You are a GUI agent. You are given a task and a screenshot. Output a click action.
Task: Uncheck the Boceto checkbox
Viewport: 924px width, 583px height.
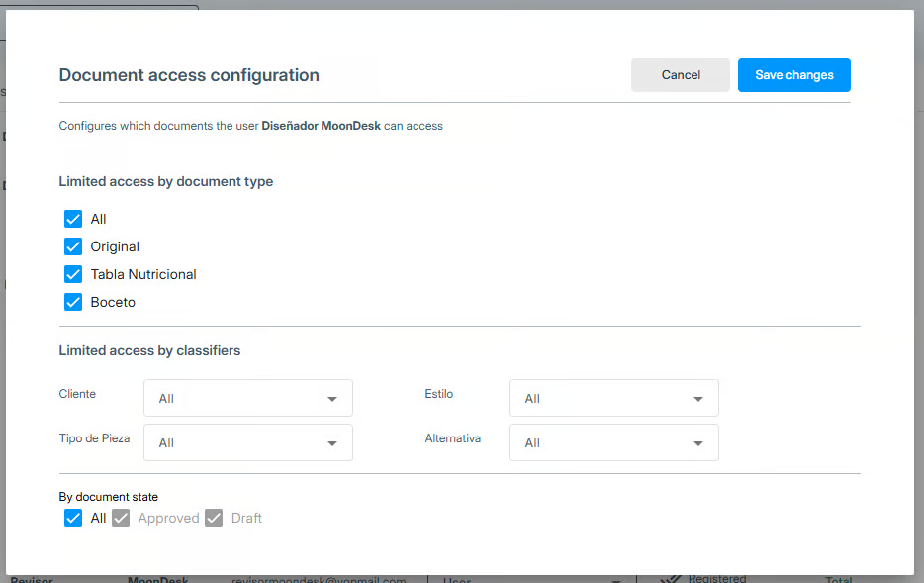tap(73, 302)
